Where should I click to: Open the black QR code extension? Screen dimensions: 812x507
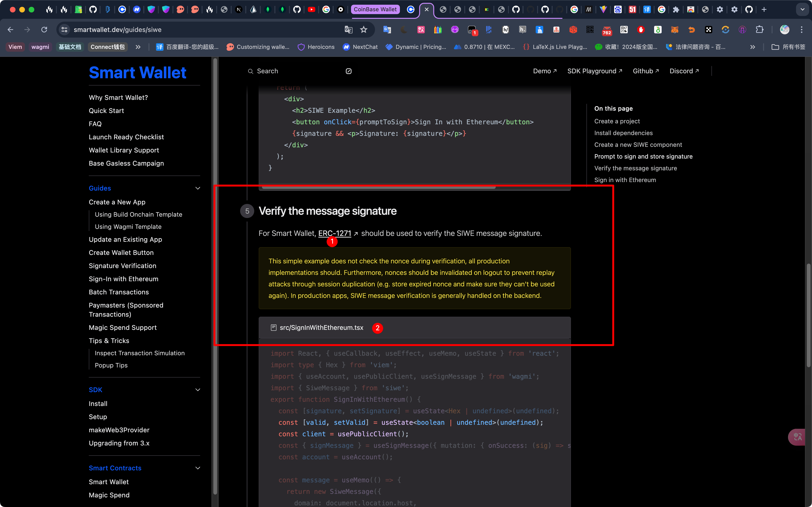tap(590, 30)
